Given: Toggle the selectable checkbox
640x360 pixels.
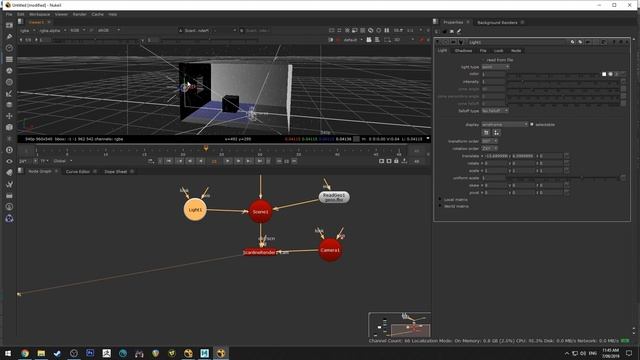Looking at the screenshot, I should [532, 124].
